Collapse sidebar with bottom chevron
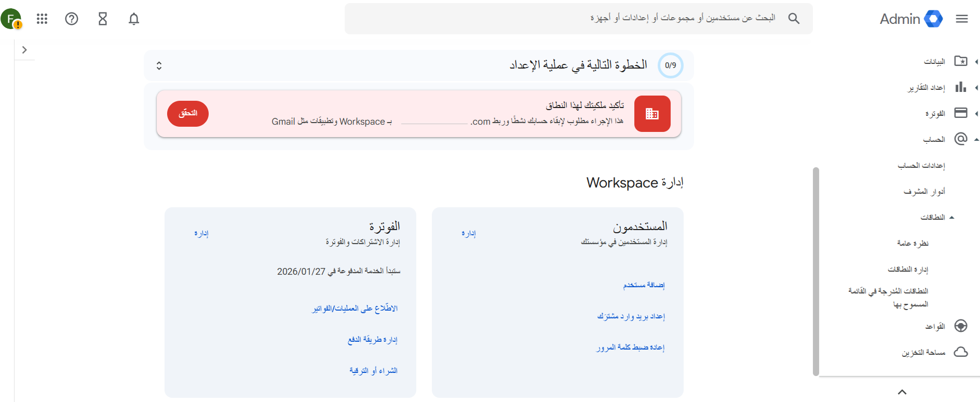Screen dimensions: 980x402 pos(902,392)
